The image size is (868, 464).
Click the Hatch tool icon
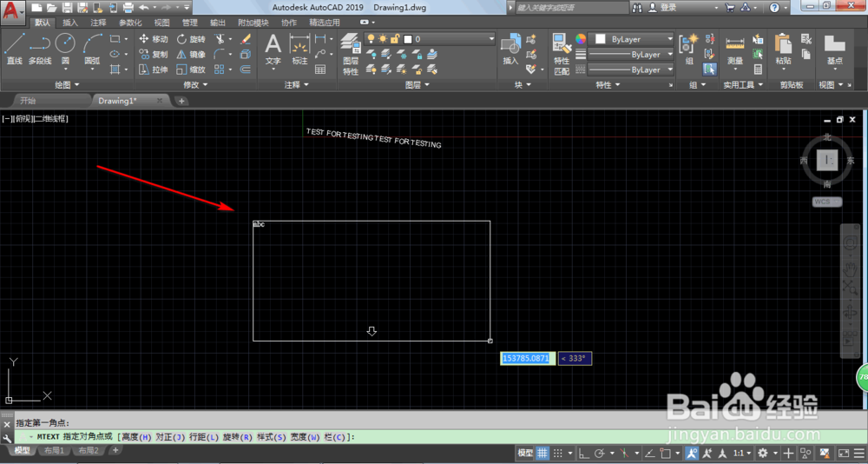point(115,70)
